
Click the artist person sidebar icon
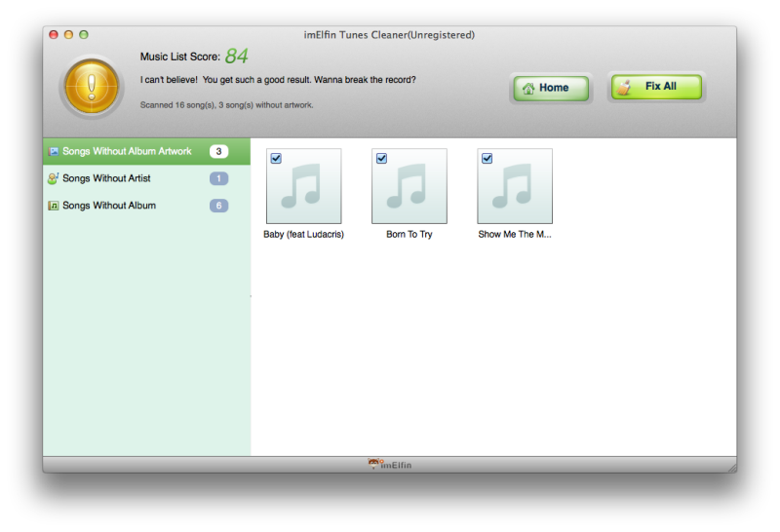54,178
